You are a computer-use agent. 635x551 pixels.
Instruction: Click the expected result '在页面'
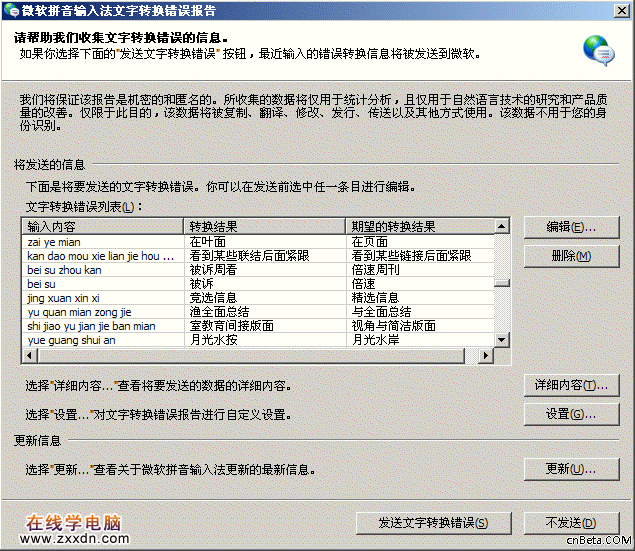pyautogui.click(x=369, y=242)
